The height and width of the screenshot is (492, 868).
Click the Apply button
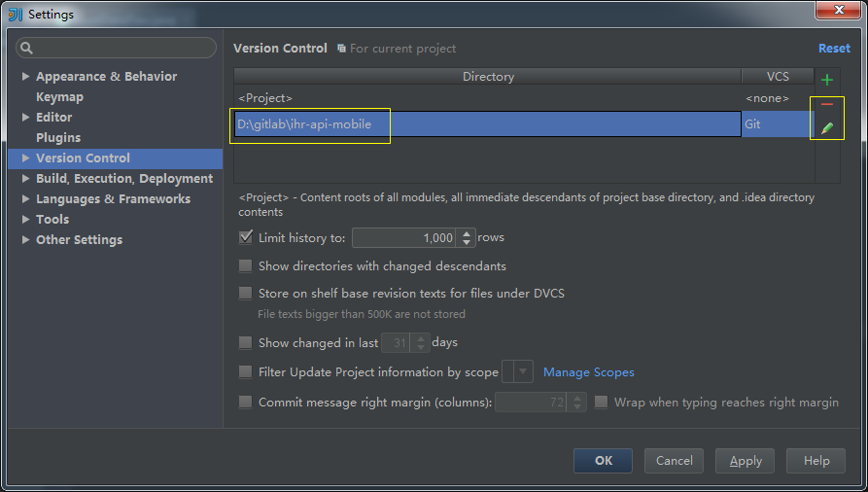(x=746, y=461)
